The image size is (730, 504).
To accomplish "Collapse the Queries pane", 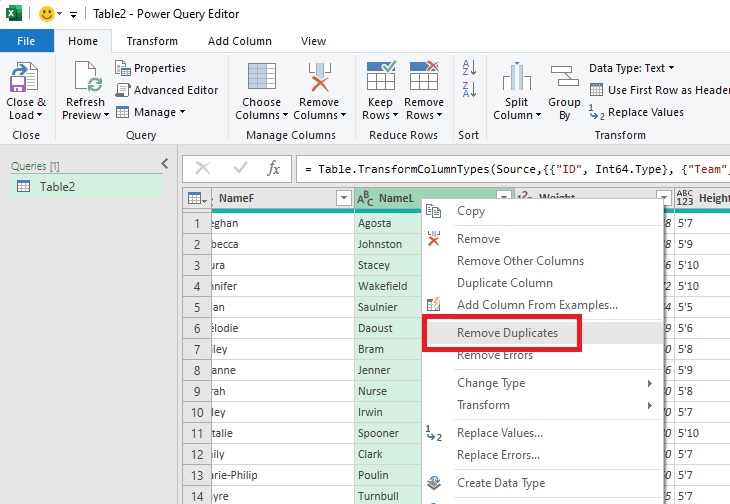I will (x=165, y=163).
